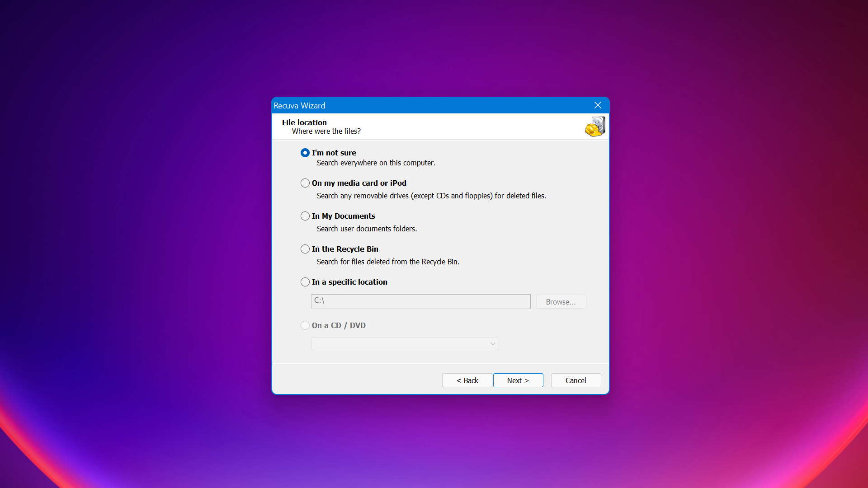Screen dimensions: 868x488
Task: Click the "Recuva Wizard" title bar text
Action: [299, 106]
